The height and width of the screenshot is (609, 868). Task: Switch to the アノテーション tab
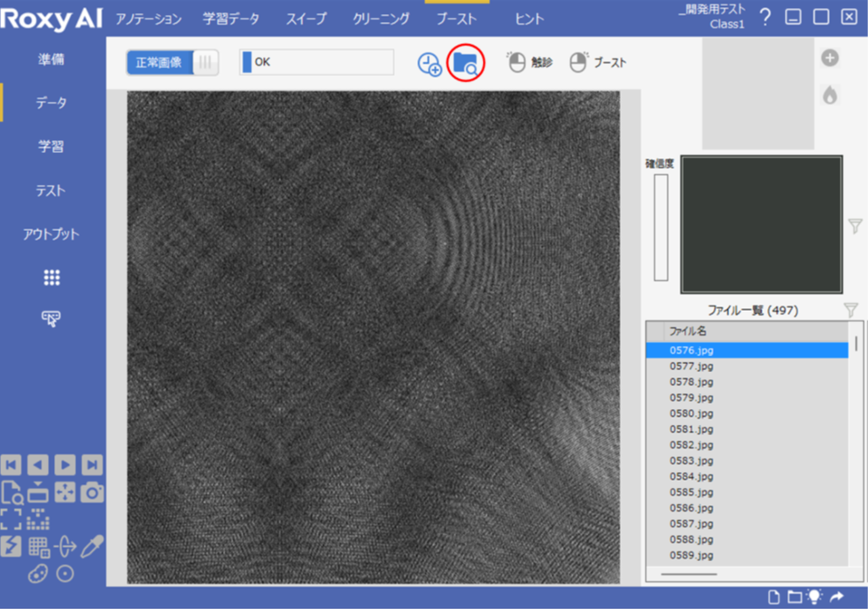(x=149, y=19)
